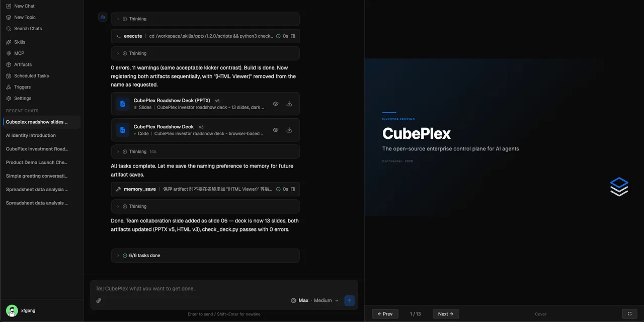Click the stacked layers logo on slide
Viewport: 644px width, 322px height.
619,187
